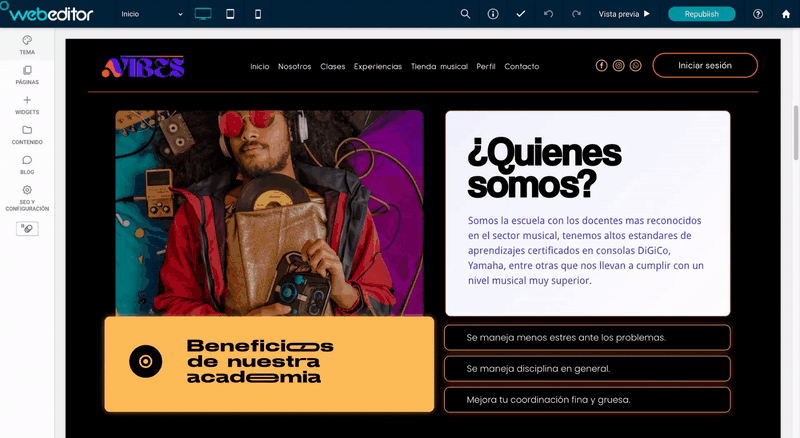This screenshot has width=800, height=438.
Task: Open the Instagram social icon
Action: [618, 66]
